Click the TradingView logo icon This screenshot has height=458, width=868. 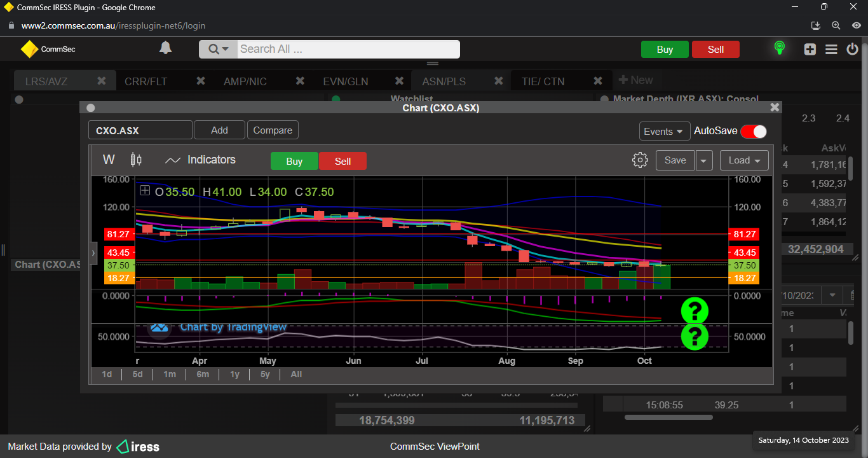click(159, 328)
